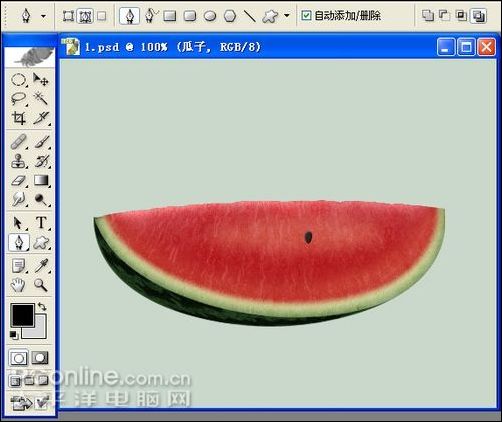Select the Lasso tool
502x422 pixels.
pyautogui.click(x=18, y=99)
